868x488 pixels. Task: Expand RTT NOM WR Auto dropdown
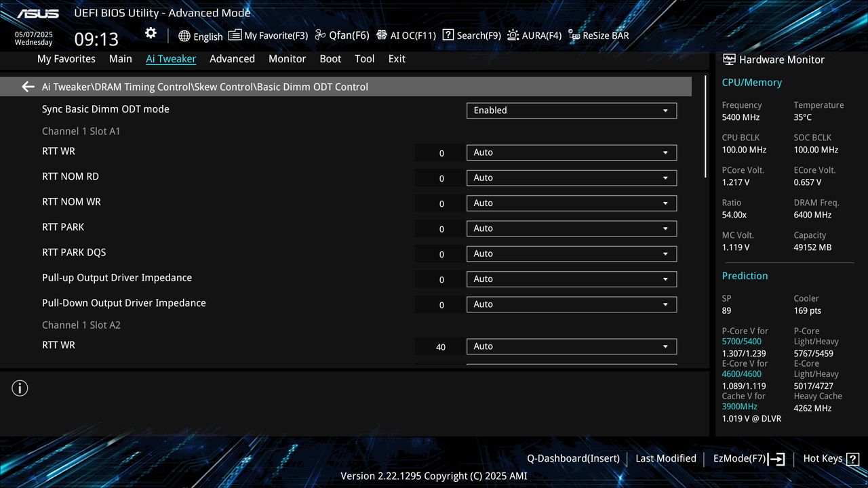572,203
